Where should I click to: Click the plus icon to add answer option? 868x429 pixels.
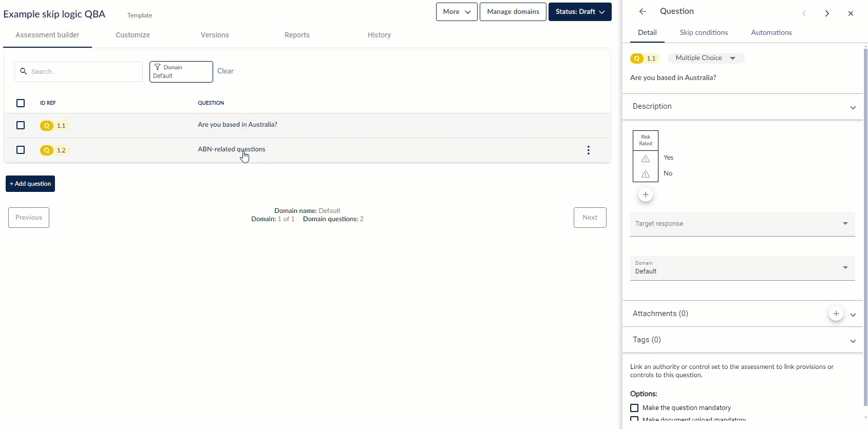tap(646, 194)
